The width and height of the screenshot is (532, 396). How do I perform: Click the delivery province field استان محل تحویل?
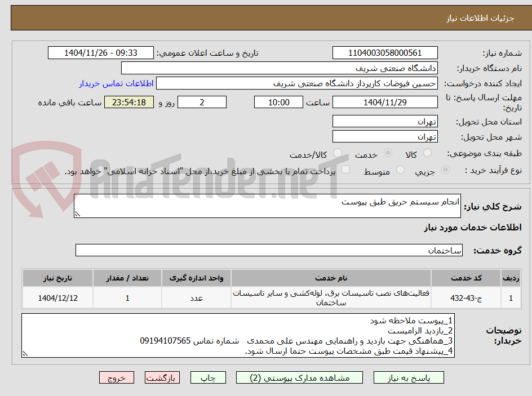tap(385, 121)
